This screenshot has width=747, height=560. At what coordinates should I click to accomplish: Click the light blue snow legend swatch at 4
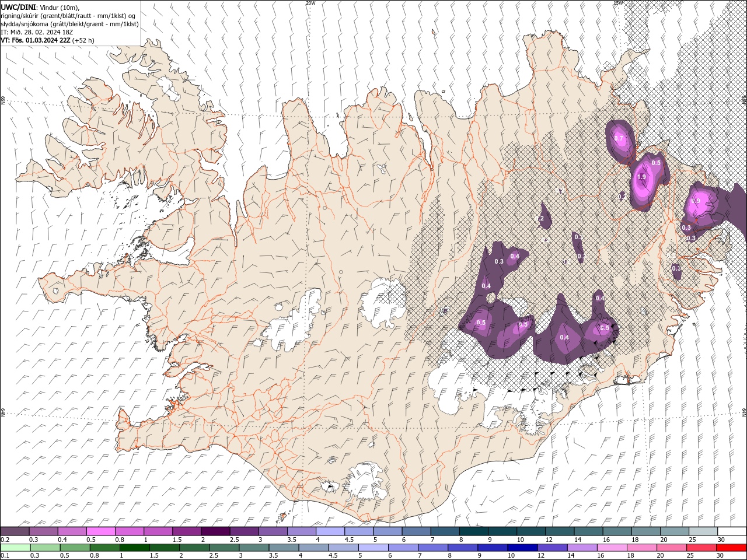[330, 531]
